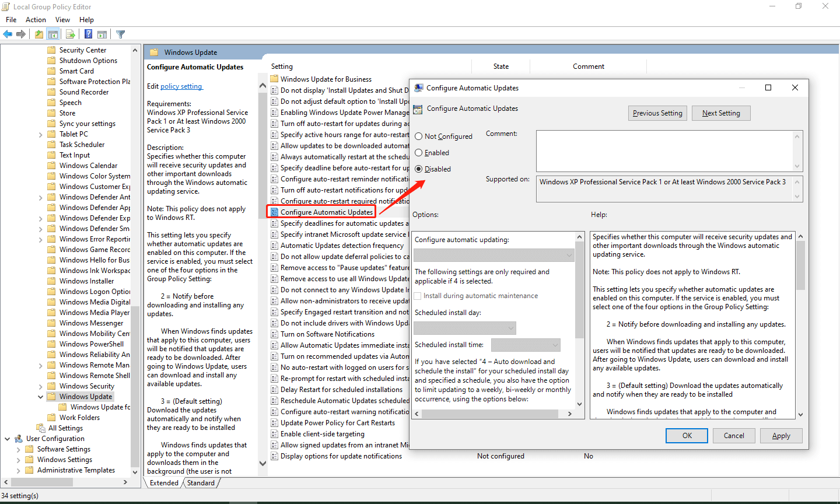Image resolution: width=840 pixels, height=504 pixels.
Task: Switch to the Standard tab
Action: (201, 483)
